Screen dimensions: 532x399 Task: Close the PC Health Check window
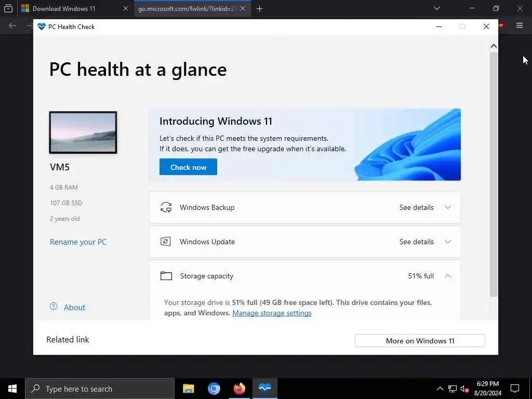[x=486, y=26]
